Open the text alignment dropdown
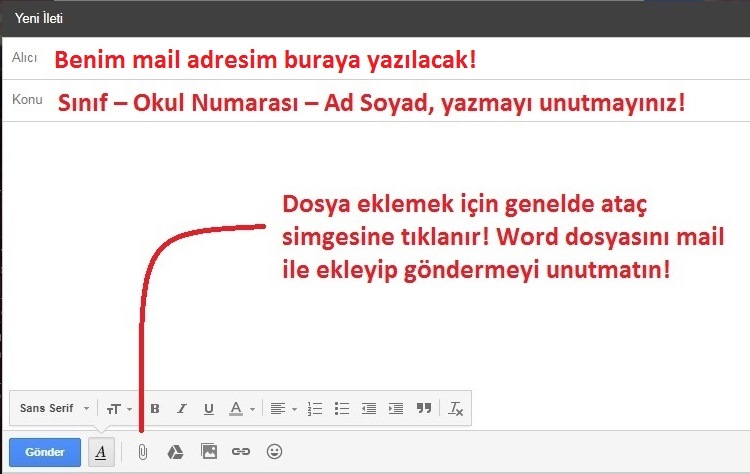Viewport: 750px width, 474px height. [283, 409]
